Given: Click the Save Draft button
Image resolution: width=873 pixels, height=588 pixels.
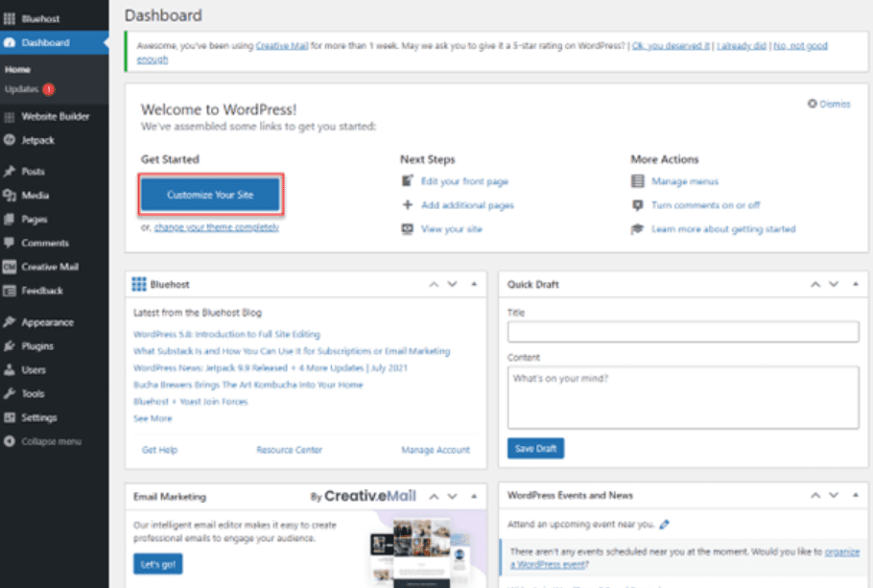Looking at the screenshot, I should (x=535, y=448).
